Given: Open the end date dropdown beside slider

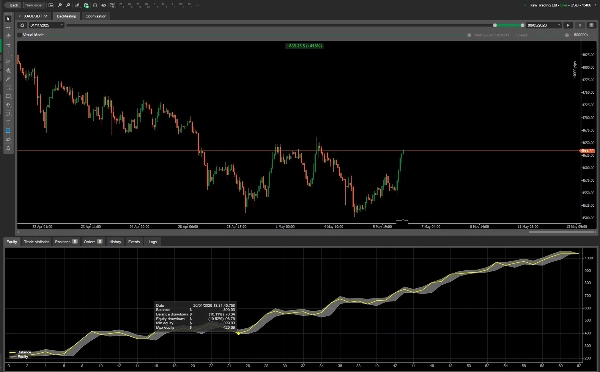Looking at the screenshot, I should 544,25.
